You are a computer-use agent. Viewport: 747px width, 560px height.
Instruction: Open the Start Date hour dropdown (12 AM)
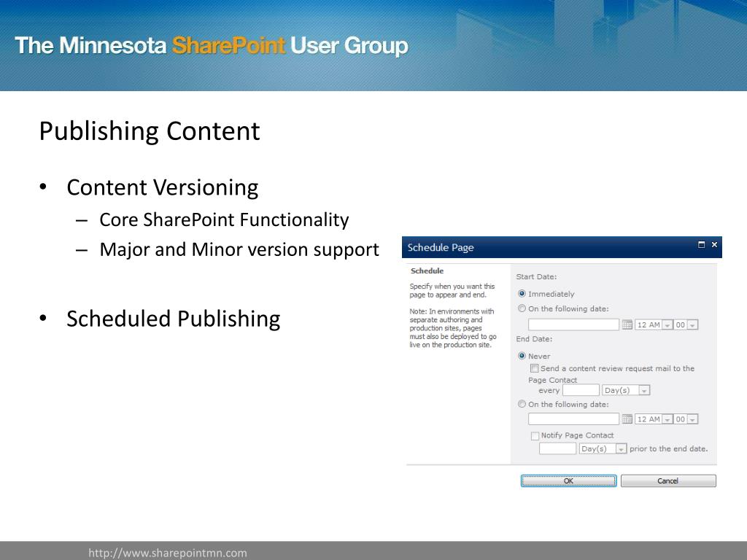pos(654,324)
